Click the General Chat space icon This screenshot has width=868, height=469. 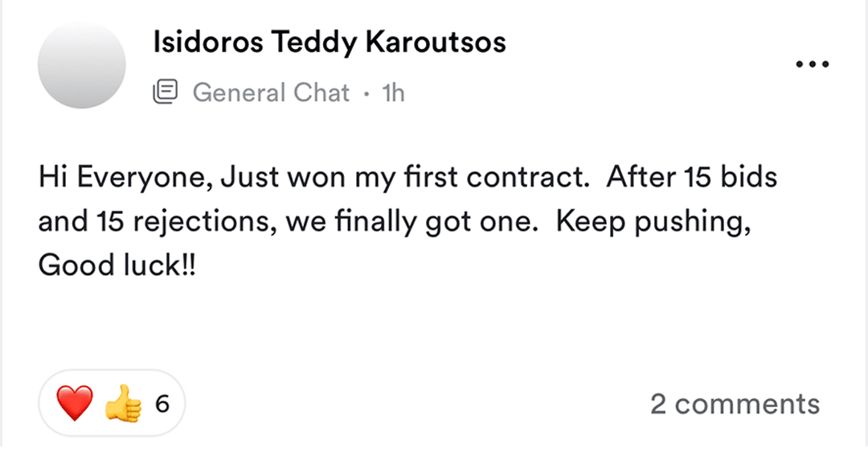pos(166,93)
